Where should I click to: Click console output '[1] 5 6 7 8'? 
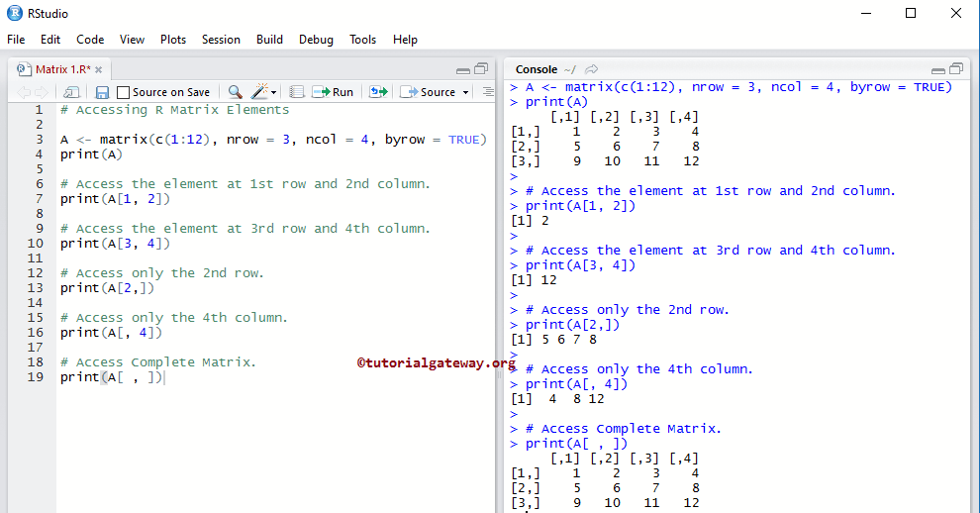(x=553, y=340)
